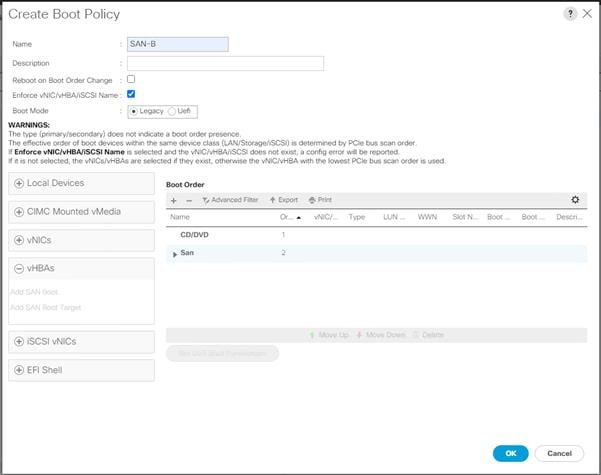
Task: Click the vNIC column header
Action: pyautogui.click(x=326, y=217)
